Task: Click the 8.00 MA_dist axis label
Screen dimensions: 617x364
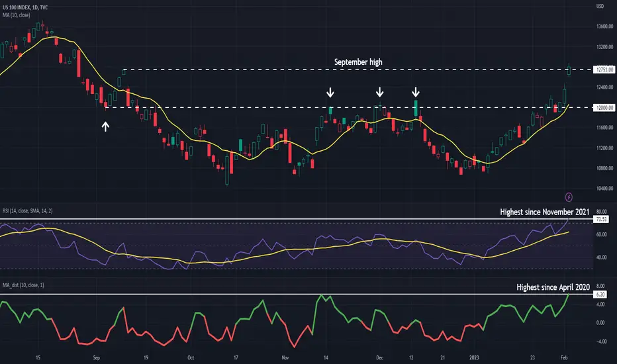Action: coord(600,286)
